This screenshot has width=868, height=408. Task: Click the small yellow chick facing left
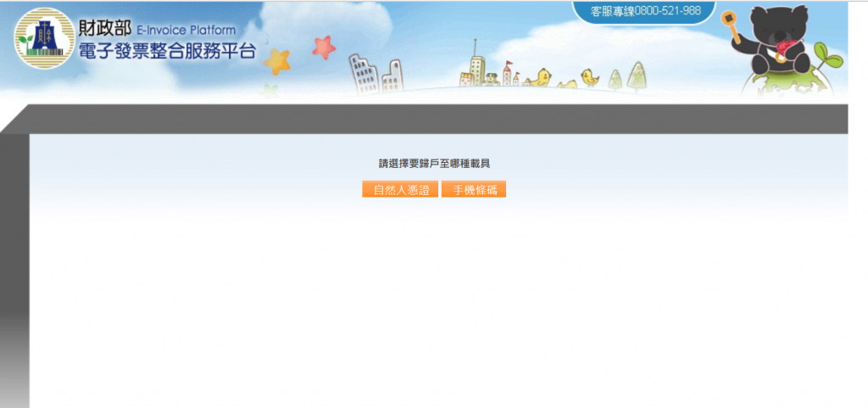click(x=590, y=77)
